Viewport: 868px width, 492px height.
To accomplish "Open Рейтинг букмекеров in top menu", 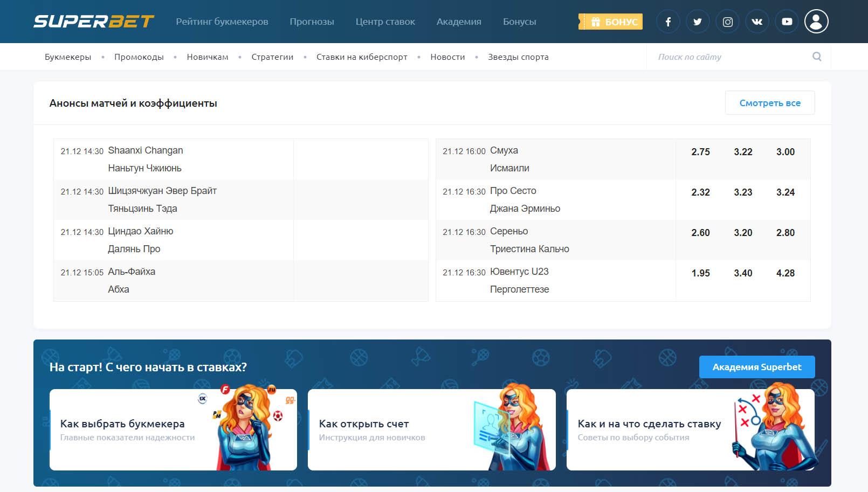I will coord(222,22).
